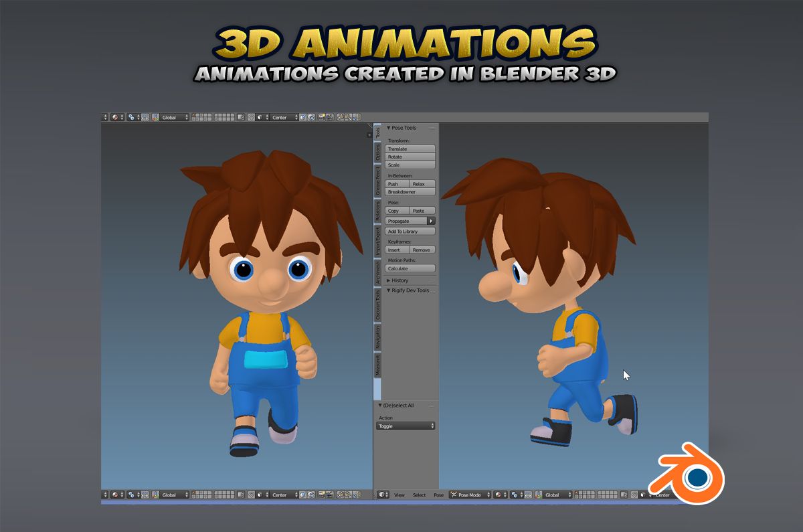803x532 pixels.
Task: Click Translate button
Action: [x=410, y=149]
